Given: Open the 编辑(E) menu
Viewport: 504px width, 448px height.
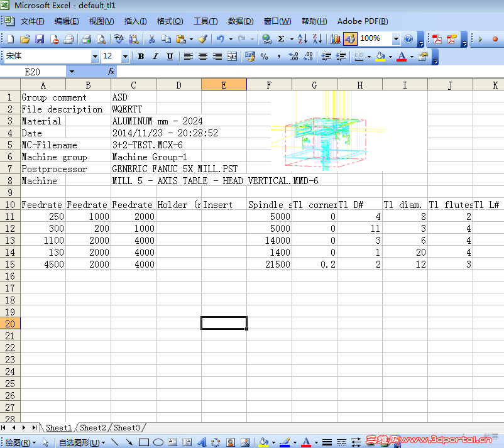Looking at the screenshot, I should [67, 21].
